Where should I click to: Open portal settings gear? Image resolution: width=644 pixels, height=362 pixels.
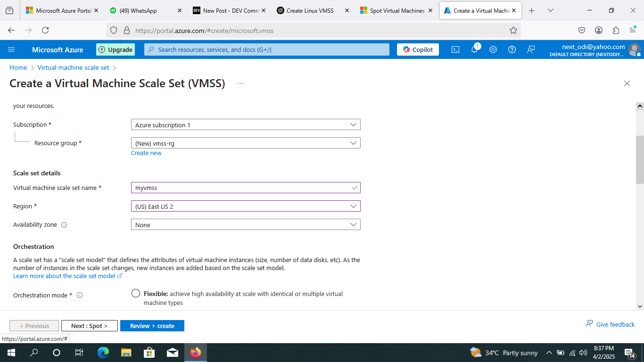[x=493, y=49]
